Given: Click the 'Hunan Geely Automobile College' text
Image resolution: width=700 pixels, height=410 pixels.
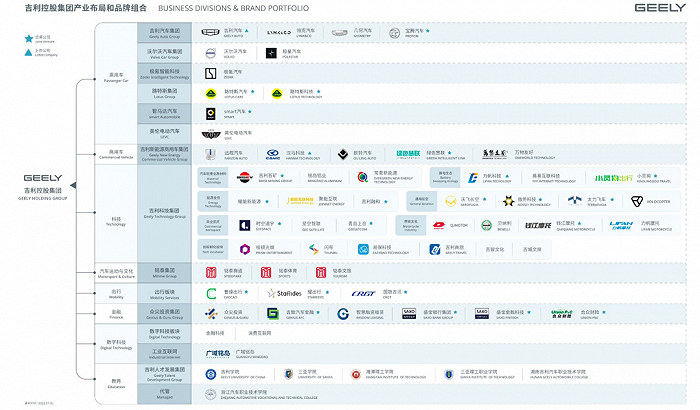Looking at the screenshot, I should point(559,377).
